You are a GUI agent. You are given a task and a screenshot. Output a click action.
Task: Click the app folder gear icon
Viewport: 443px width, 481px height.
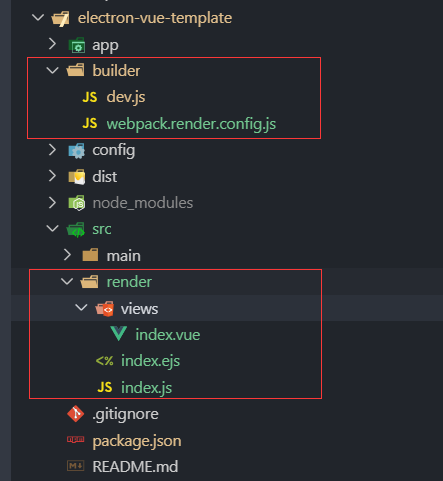click(77, 45)
